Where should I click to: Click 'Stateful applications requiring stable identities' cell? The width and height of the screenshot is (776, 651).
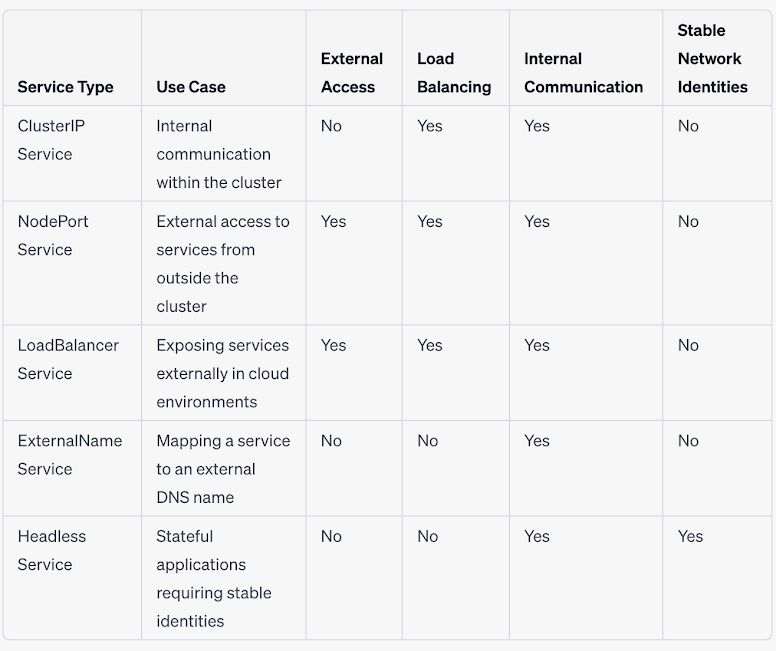point(213,578)
